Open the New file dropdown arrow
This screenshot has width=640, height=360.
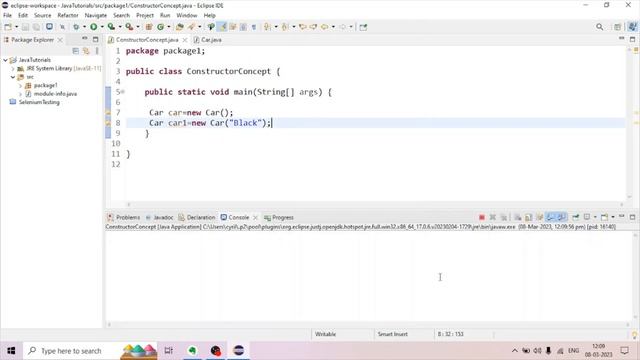16,27
